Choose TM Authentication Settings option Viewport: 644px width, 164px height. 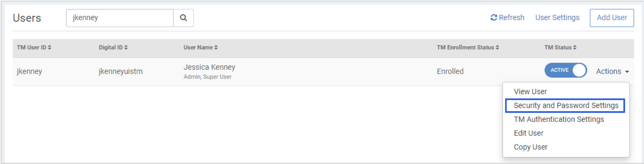coord(559,119)
